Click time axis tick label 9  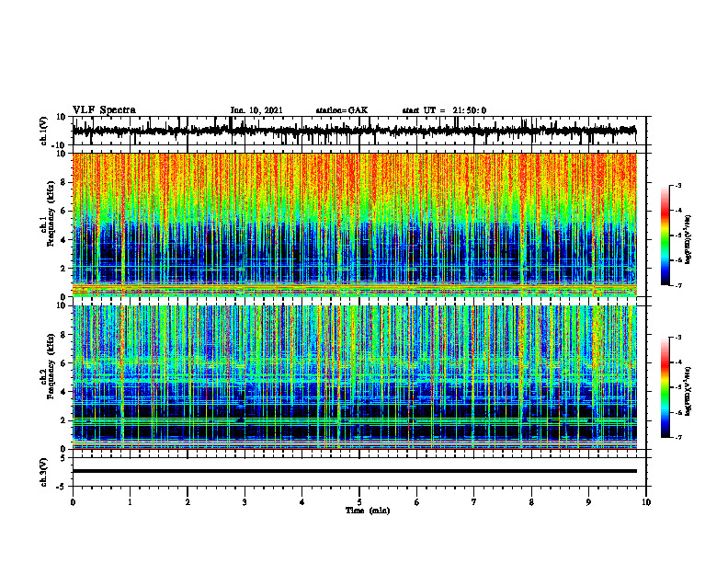click(x=588, y=502)
